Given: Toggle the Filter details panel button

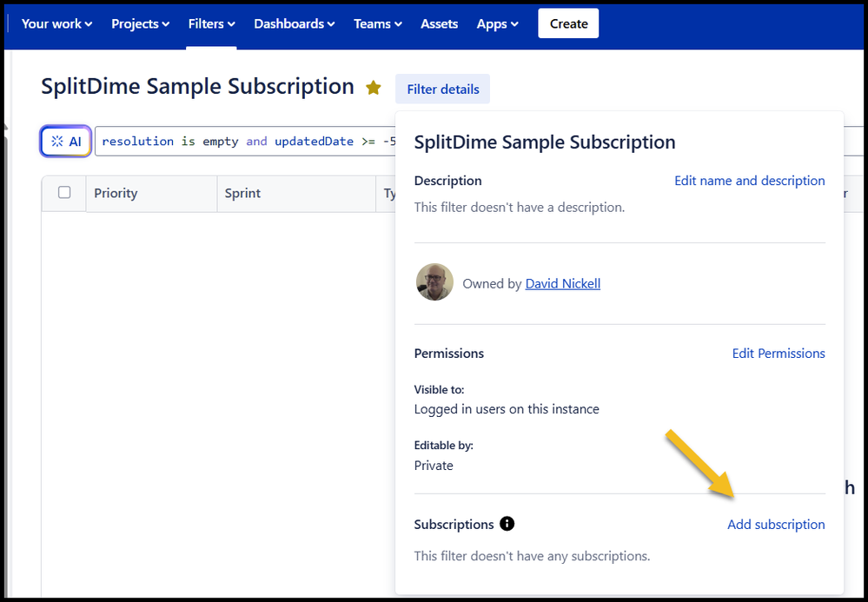Looking at the screenshot, I should 442,89.
